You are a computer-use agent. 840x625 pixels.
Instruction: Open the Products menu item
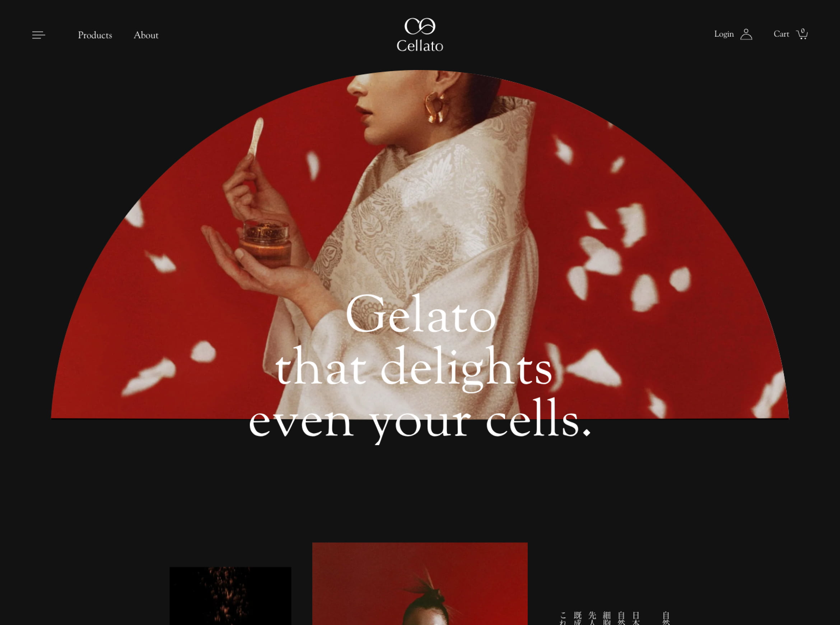click(95, 35)
